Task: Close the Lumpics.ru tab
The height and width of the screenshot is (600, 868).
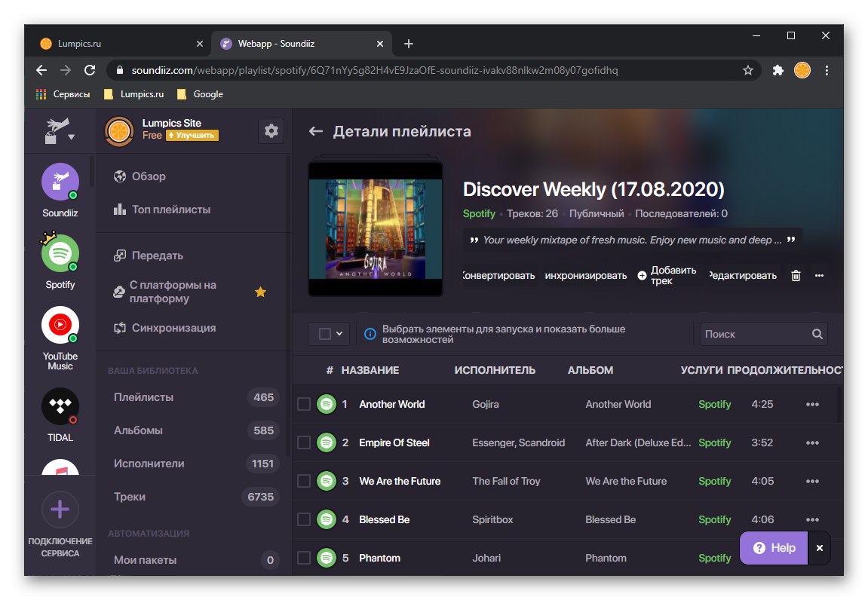Action: pyautogui.click(x=200, y=44)
